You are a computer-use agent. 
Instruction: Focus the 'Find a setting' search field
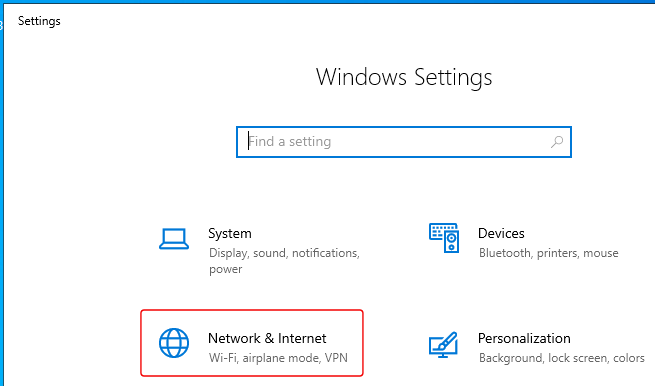tap(404, 142)
